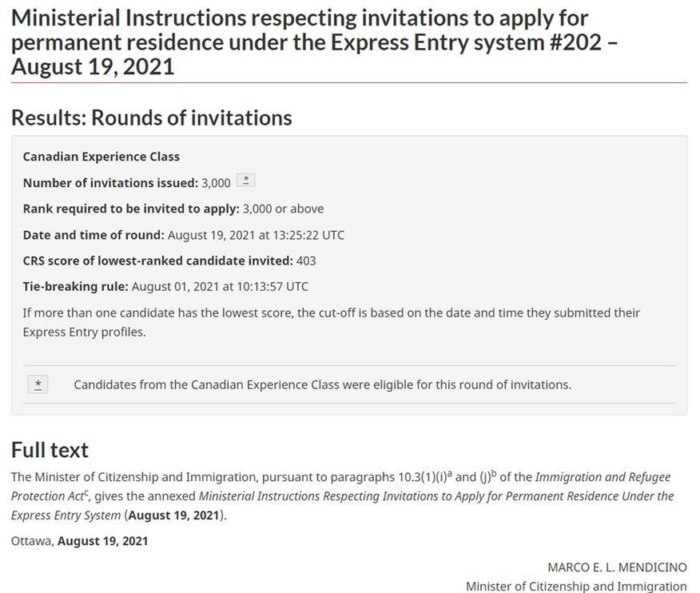The width and height of the screenshot is (700, 593).
Task: Click the Ottawa, August 19, 2021 line
Action: point(79,541)
